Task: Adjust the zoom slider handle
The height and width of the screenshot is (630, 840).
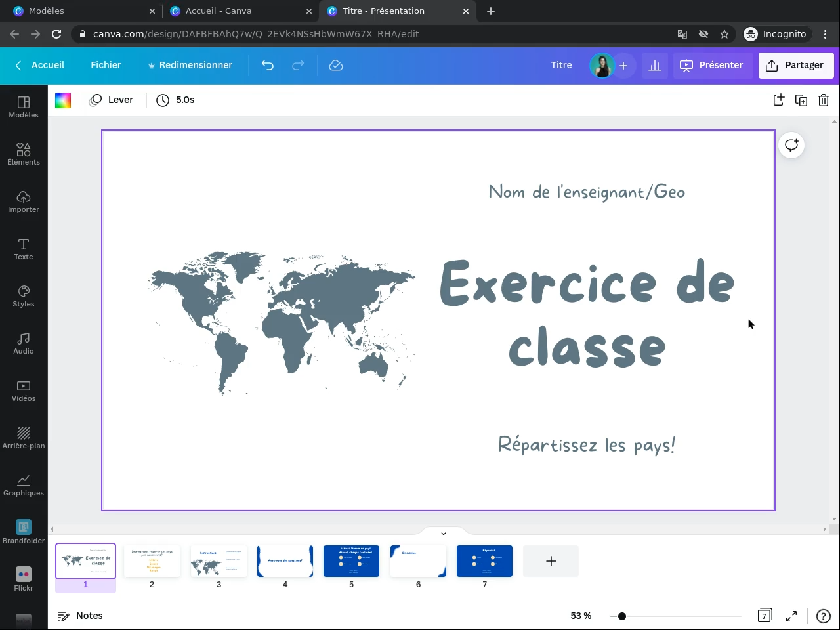Action: [x=621, y=616]
